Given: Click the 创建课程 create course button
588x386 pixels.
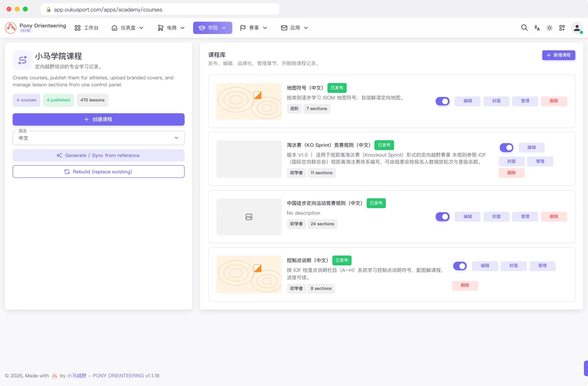Looking at the screenshot, I should 99,119.
